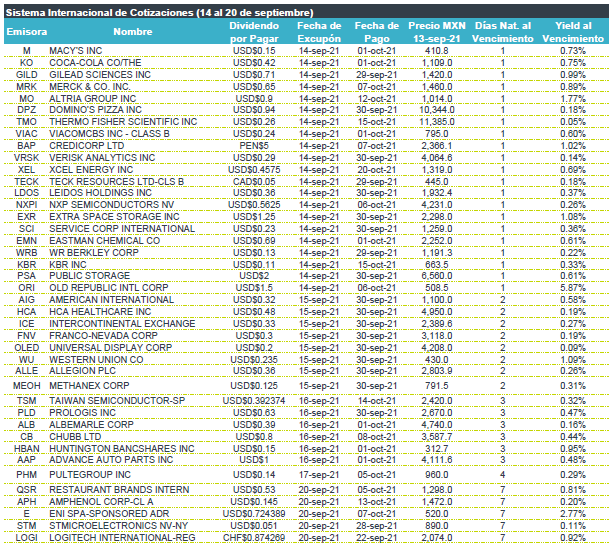This screenshot has height=547, width=615.
Task: Click 'STMICROELECTRONICS NV-NY' cell
Action: [x=118, y=526]
